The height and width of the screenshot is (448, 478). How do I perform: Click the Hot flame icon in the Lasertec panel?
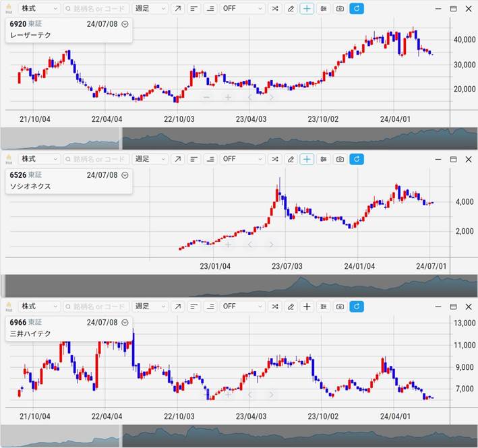(9, 8)
